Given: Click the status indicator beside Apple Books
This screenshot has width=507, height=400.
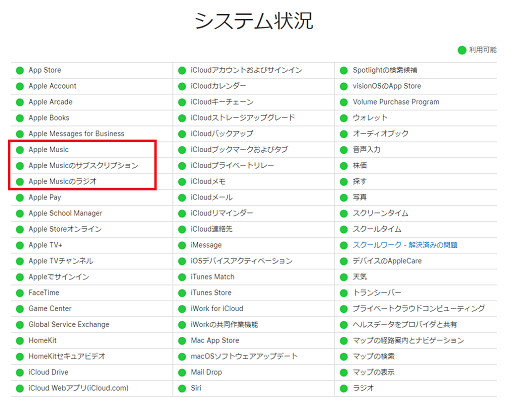Looking at the screenshot, I should click(20, 118).
